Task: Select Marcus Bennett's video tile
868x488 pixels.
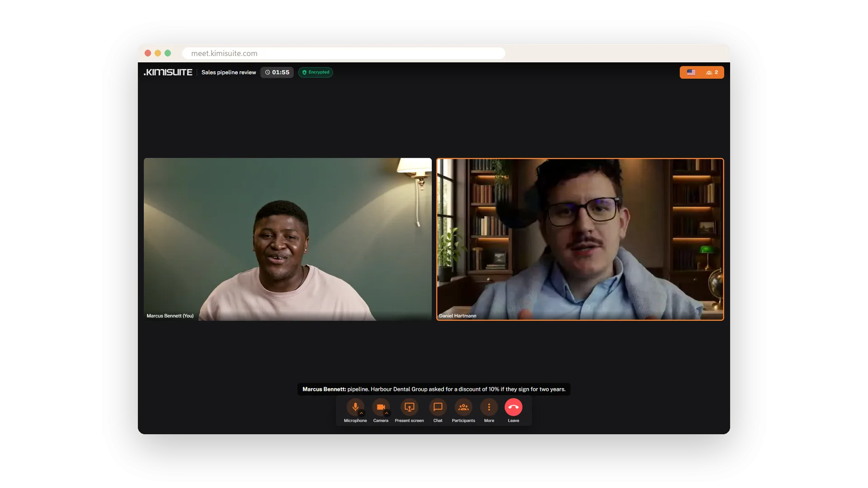Action: pyautogui.click(x=288, y=239)
